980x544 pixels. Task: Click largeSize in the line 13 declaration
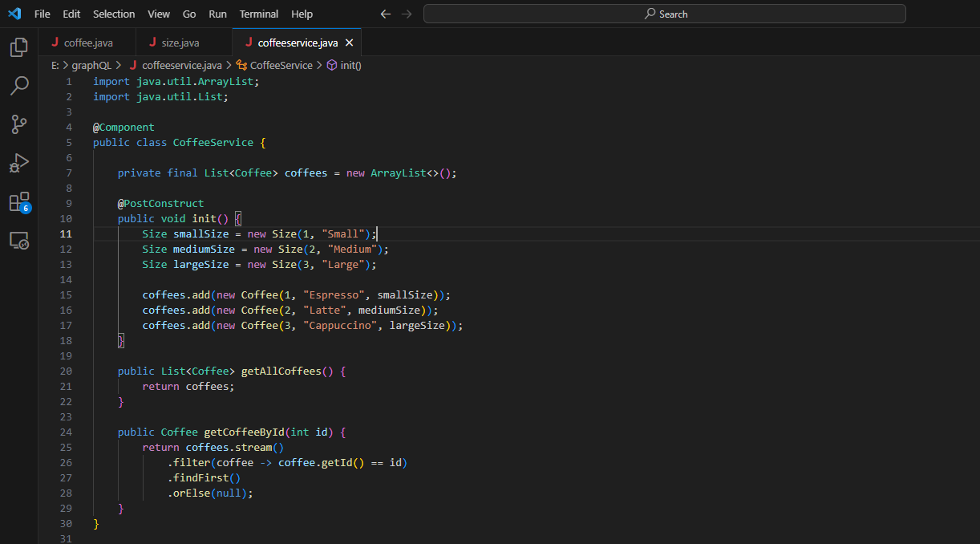click(201, 265)
